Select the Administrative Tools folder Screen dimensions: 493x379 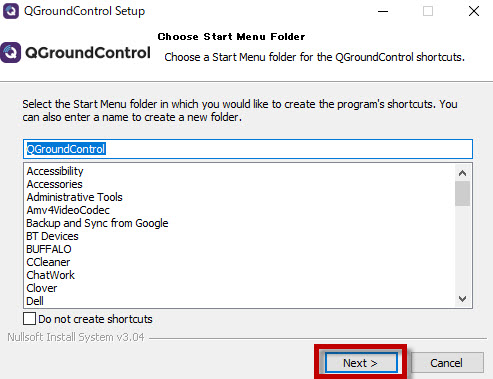[x=75, y=197]
